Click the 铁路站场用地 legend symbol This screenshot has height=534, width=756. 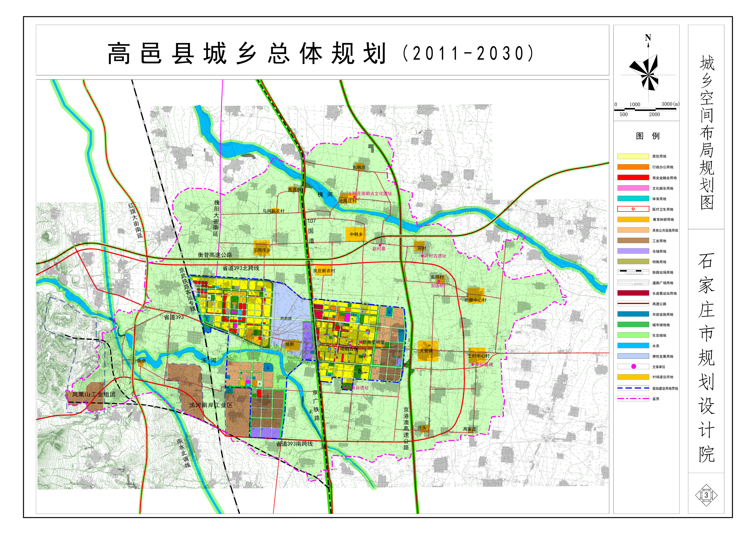(x=633, y=272)
